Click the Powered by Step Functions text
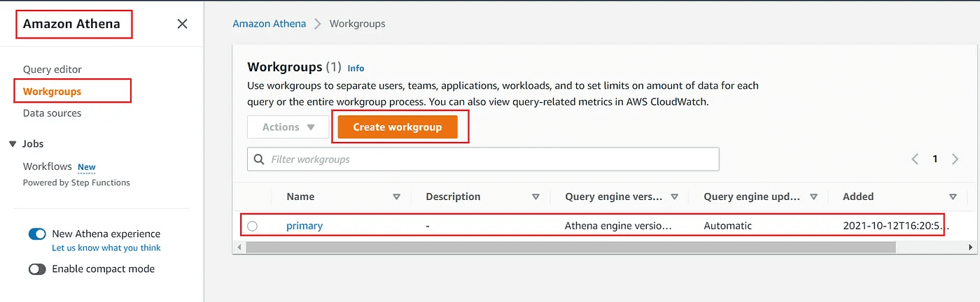980x302 pixels. click(76, 182)
